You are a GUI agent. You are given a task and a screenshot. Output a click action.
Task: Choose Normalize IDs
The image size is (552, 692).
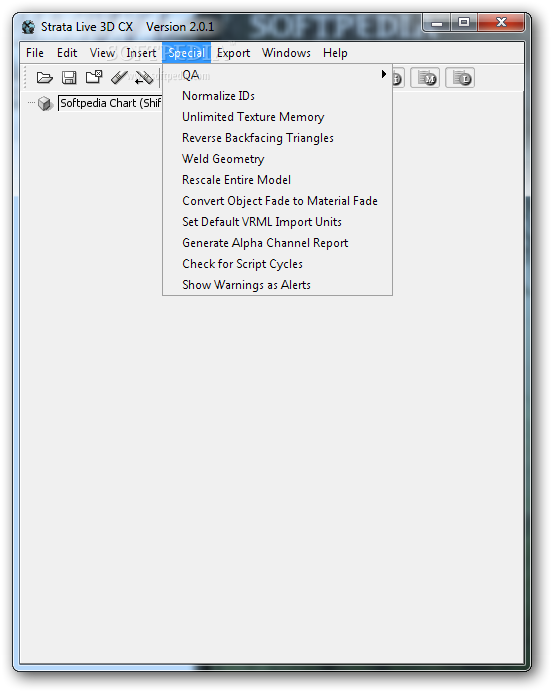[x=278, y=96]
